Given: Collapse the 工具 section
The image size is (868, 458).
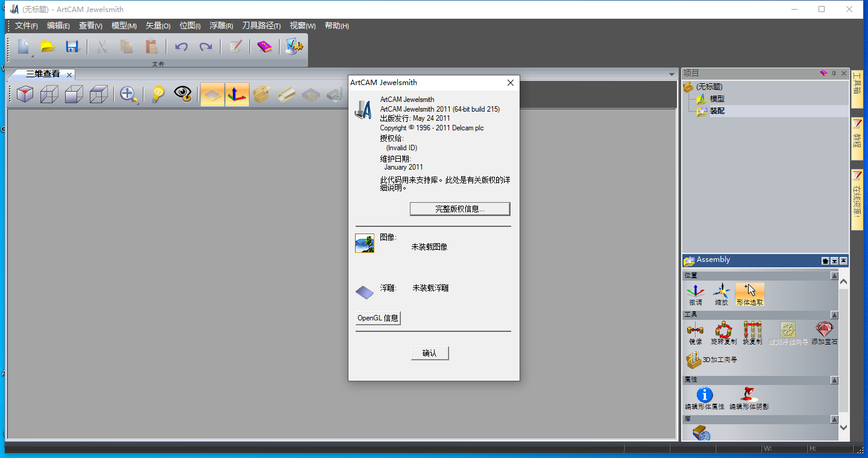Looking at the screenshot, I should pyautogui.click(x=834, y=315).
